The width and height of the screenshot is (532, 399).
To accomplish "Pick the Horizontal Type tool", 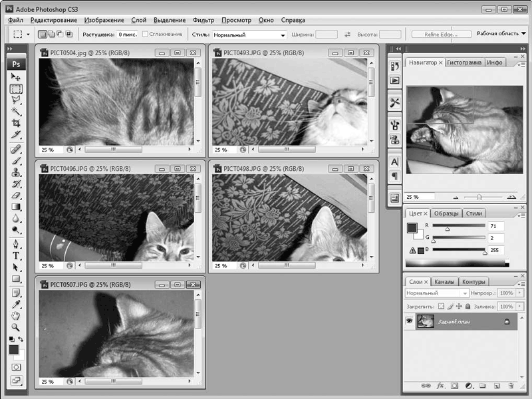I will (16, 255).
